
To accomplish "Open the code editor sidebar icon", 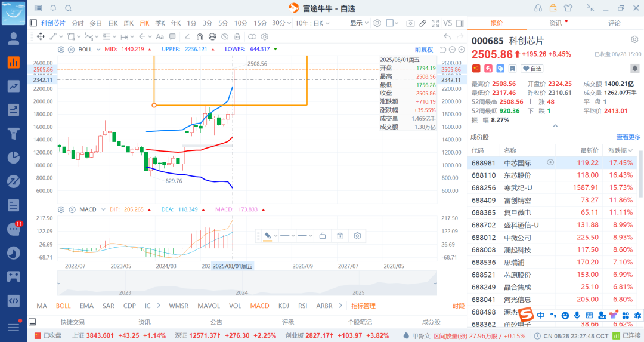I will [14, 300].
